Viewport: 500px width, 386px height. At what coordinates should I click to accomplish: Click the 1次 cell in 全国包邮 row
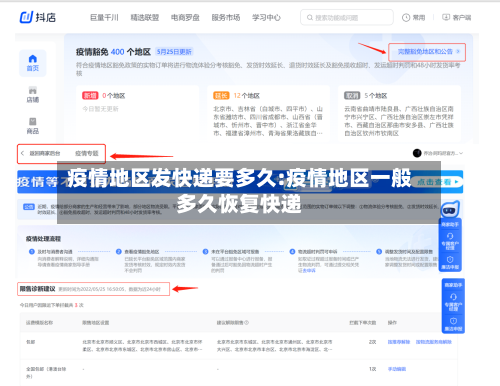pyautogui.click(x=372, y=369)
